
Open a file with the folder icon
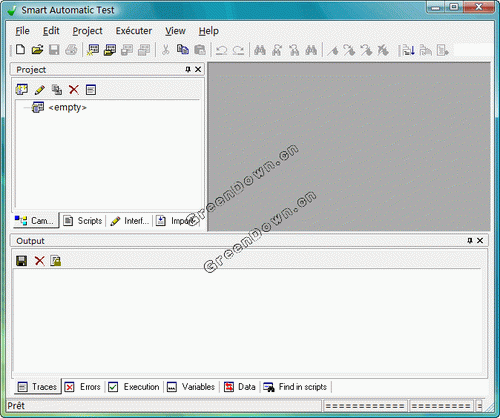click(37, 50)
